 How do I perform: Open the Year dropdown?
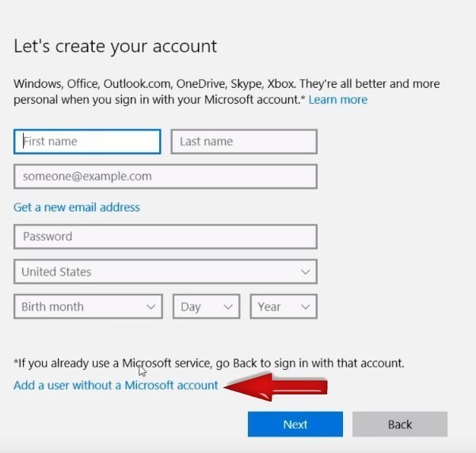[284, 306]
